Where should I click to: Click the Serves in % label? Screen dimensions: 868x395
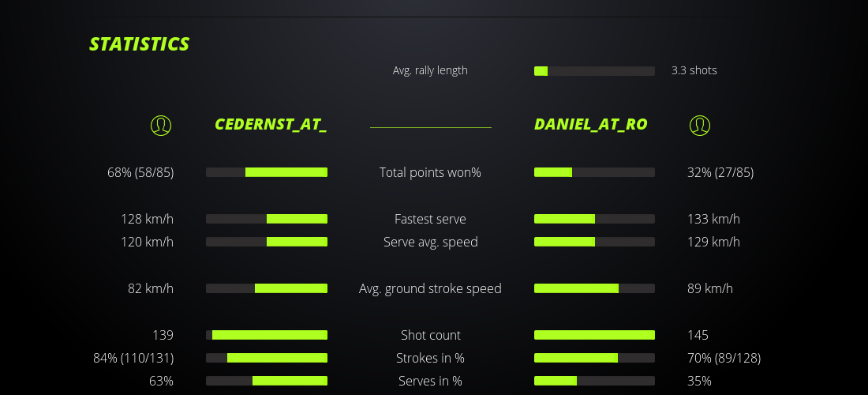[430, 381]
